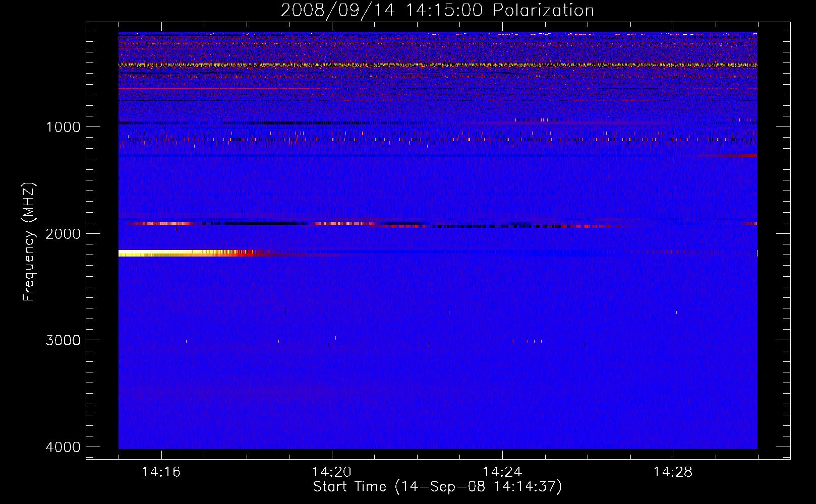Click the 1000 frequency tick label
816x504 pixels.
point(63,127)
